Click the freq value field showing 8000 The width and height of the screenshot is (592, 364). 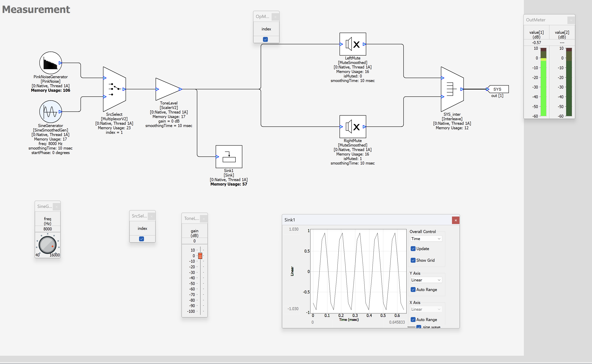(48, 229)
